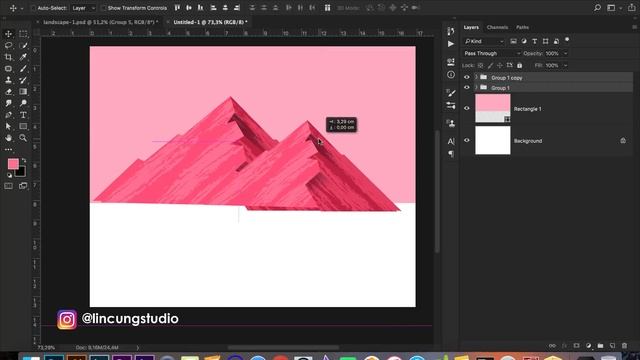
Task: Select the Move tool in the toolbox
Action: 9,34
